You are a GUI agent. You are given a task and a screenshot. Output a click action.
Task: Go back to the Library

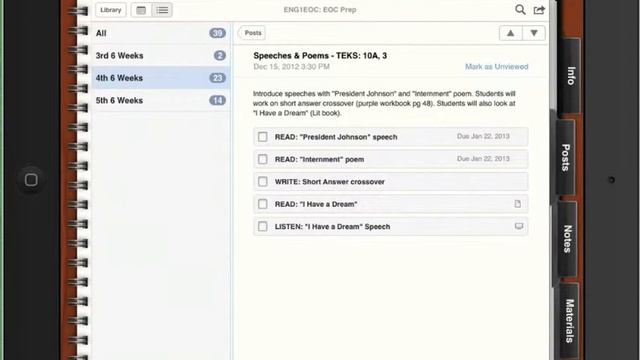[x=111, y=10]
